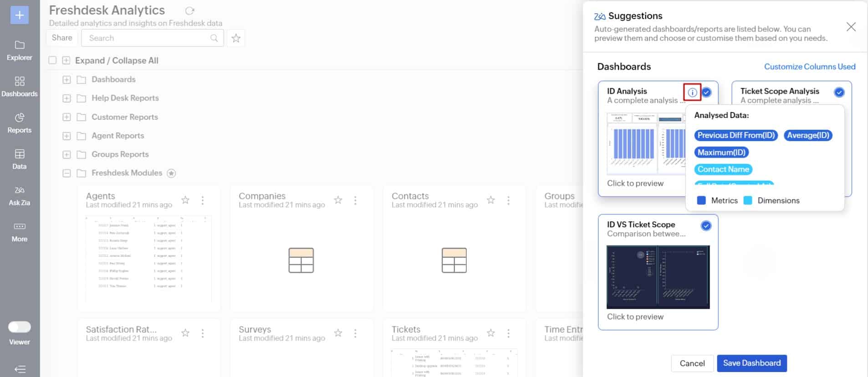The width and height of the screenshot is (868, 377).
Task: Expand the Agent Reports folder
Action: coord(66,136)
